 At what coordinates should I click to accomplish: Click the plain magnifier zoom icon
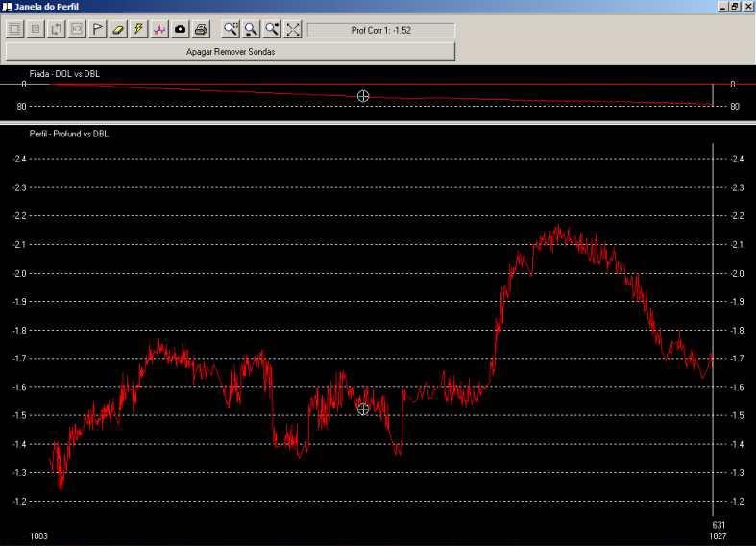coord(252,30)
